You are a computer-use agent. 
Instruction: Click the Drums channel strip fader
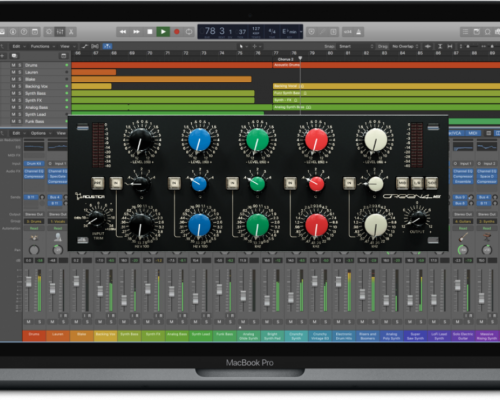[x=29, y=282]
